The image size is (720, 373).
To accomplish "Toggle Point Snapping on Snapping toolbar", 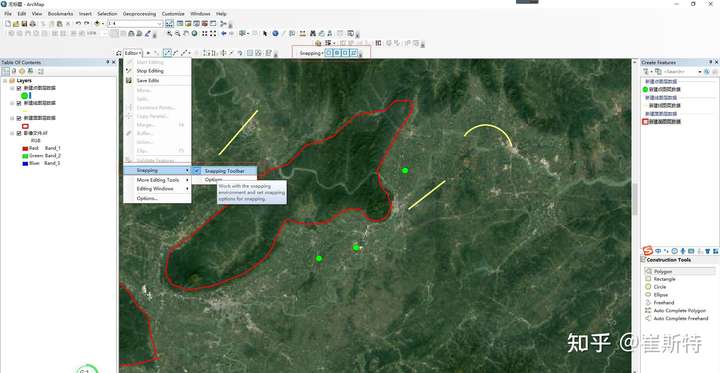I will 329,53.
